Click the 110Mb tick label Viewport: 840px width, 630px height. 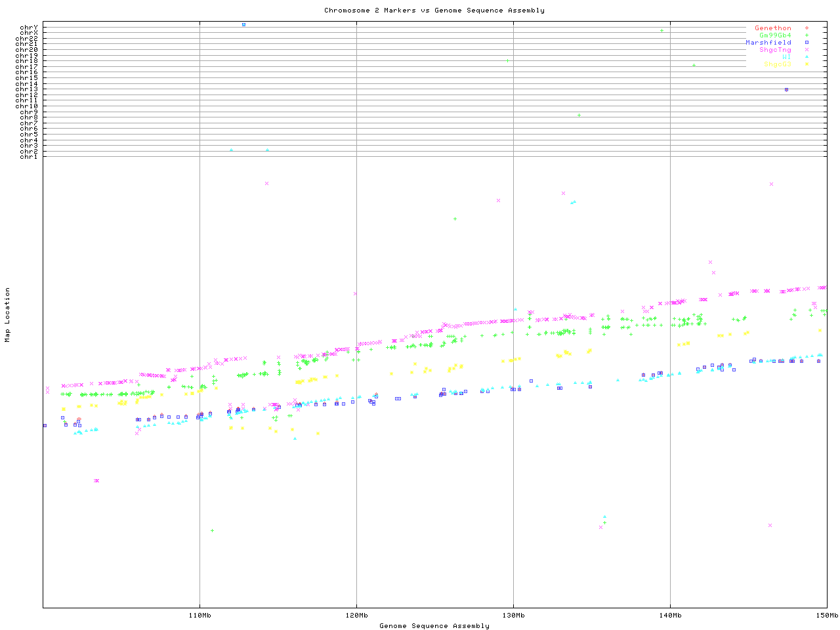tap(199, 616)
